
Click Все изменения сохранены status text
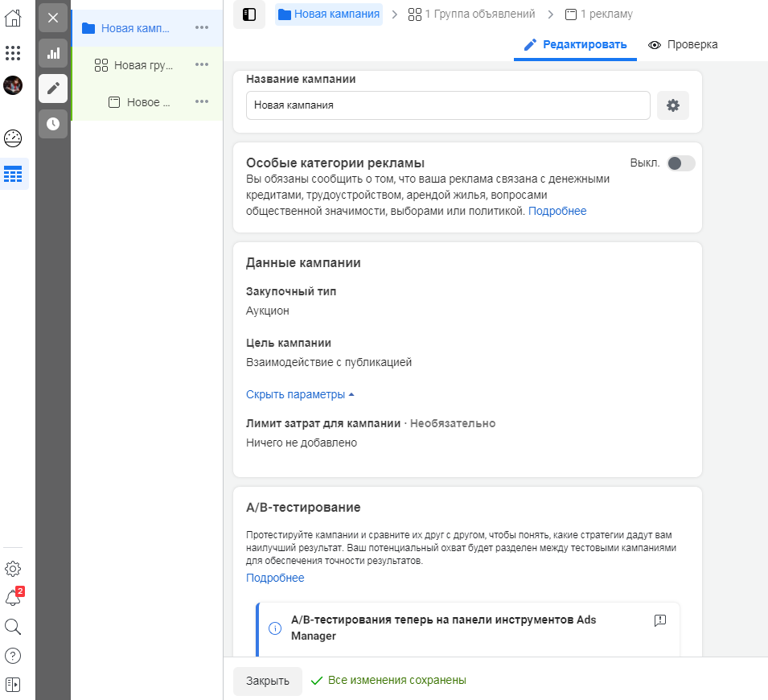(396, 681)
